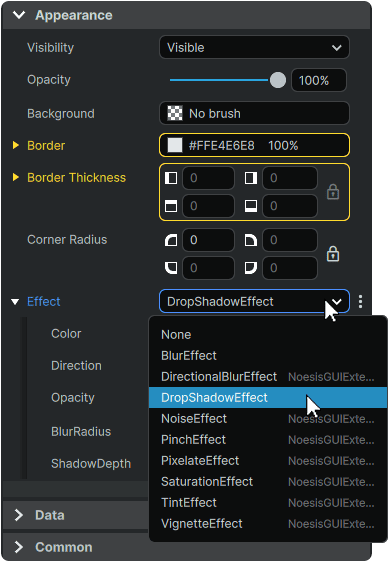The height and width of the screenshot is (562, 389).
Task: Toggle the Border Thickness lock
Action: tap(333, 192)
